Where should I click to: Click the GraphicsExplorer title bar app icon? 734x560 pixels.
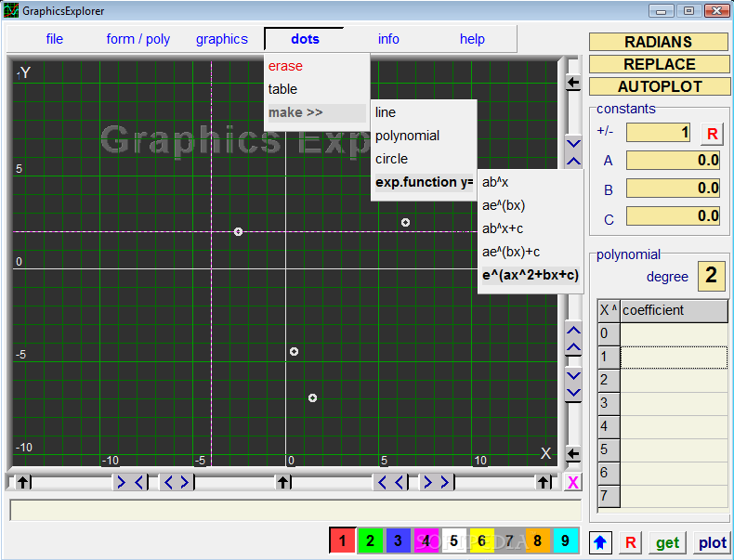(x=11, y=10)
